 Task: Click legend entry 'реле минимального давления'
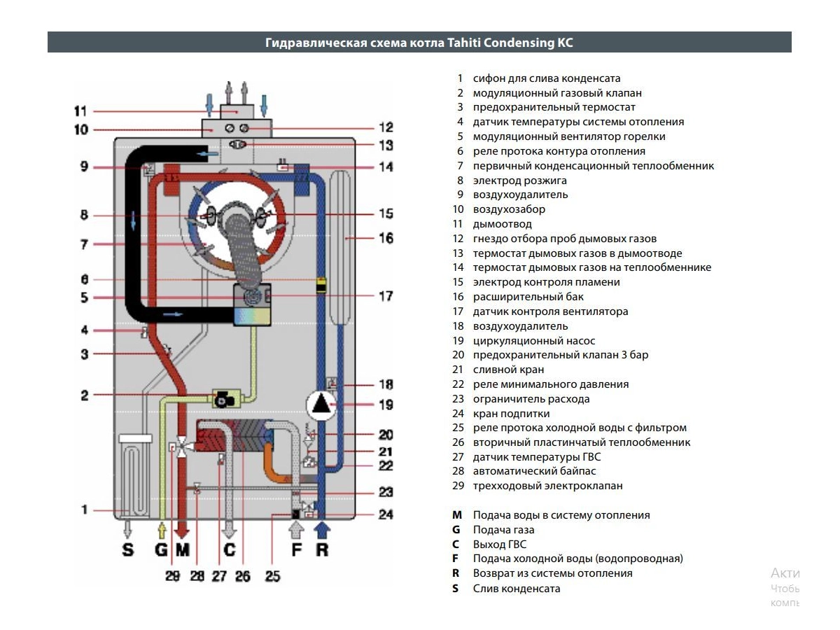(551, 384)
